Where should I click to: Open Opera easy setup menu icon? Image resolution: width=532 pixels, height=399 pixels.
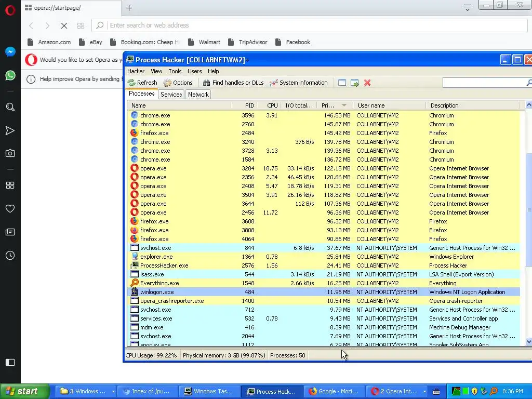coord(467,7)
